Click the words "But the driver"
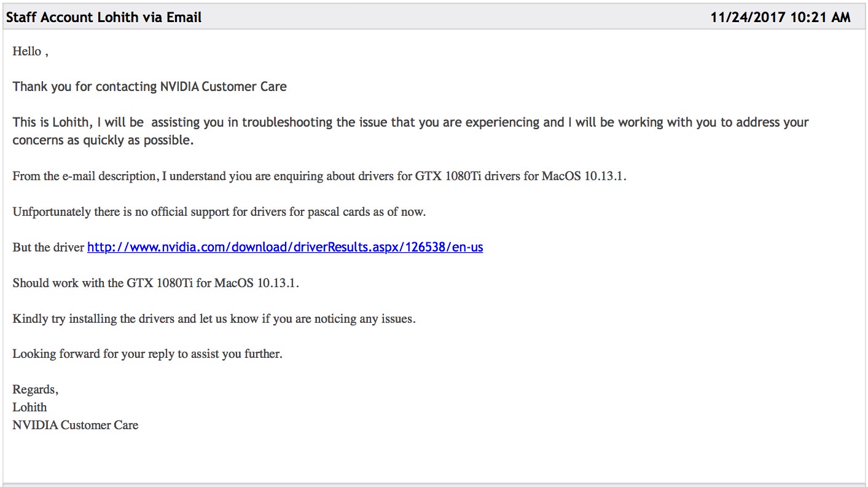Viewport: 868px width, 487px height. pyautogui.click(x=48, y=248)
